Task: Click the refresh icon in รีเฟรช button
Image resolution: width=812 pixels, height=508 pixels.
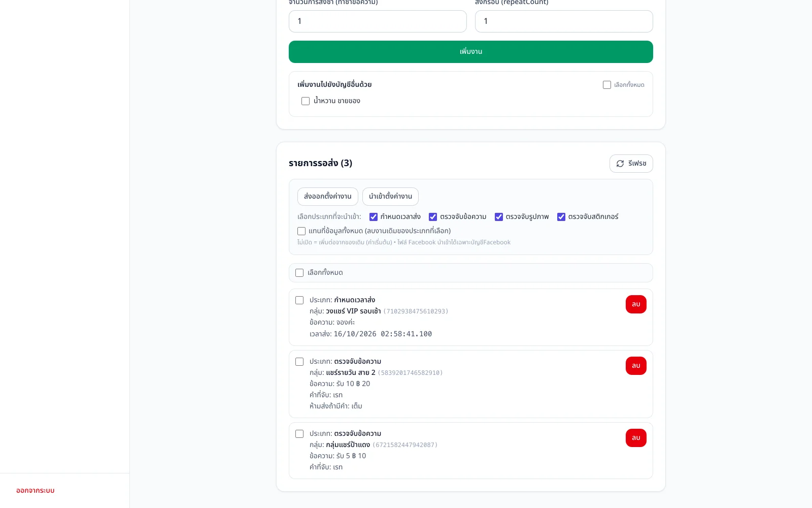Action: tap(620, 164)
